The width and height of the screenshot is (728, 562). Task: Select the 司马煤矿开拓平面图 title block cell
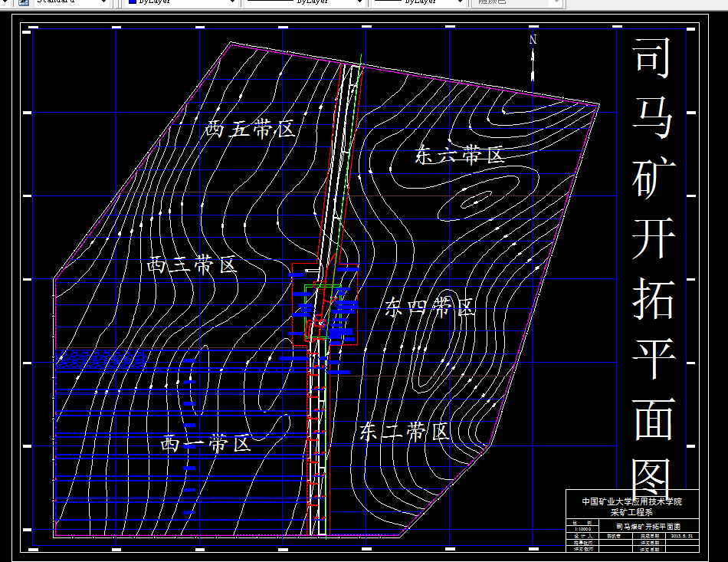pos(648,527)
